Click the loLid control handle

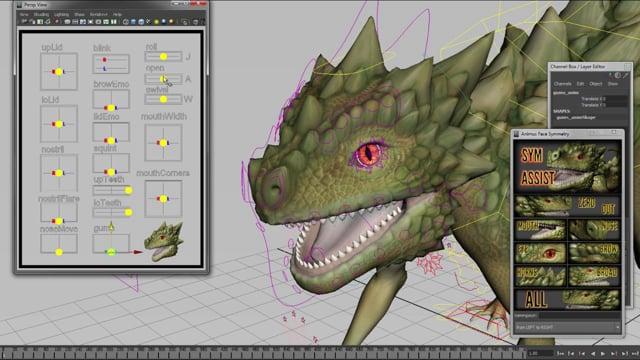[59, 124]
